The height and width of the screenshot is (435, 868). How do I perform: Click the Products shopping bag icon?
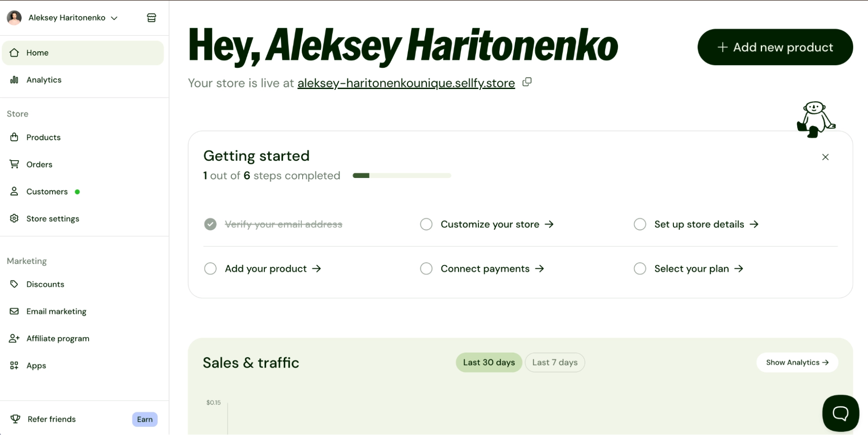(x=14, y=137)
